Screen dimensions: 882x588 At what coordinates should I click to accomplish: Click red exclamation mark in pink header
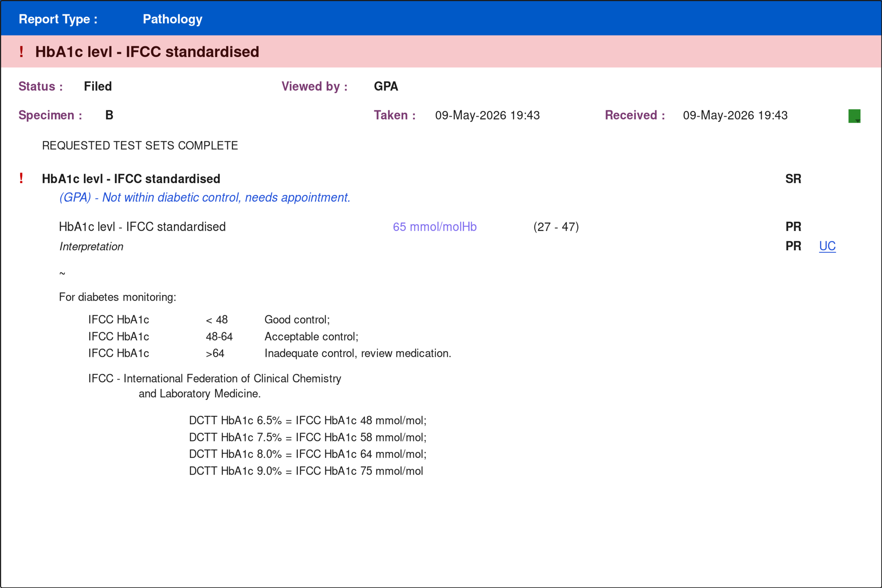21,52
